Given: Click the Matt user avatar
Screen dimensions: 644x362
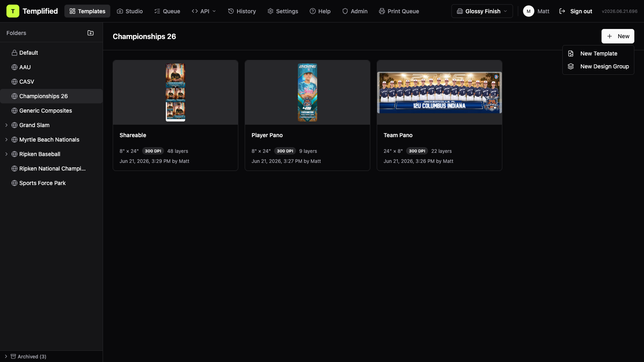Looking at the screenshot, I should (x=528, y=11).
